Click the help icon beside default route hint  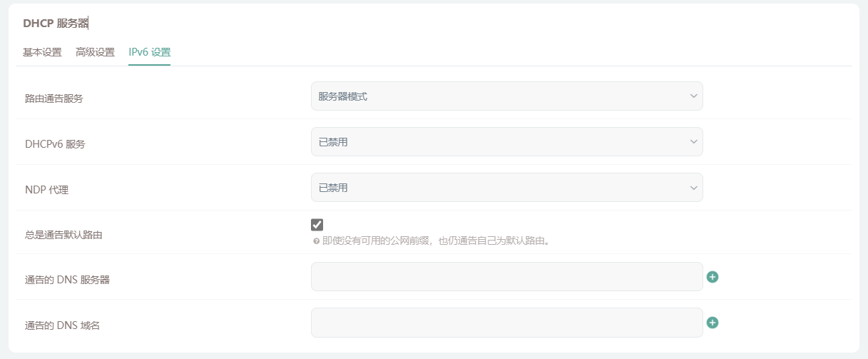point(316,241)
